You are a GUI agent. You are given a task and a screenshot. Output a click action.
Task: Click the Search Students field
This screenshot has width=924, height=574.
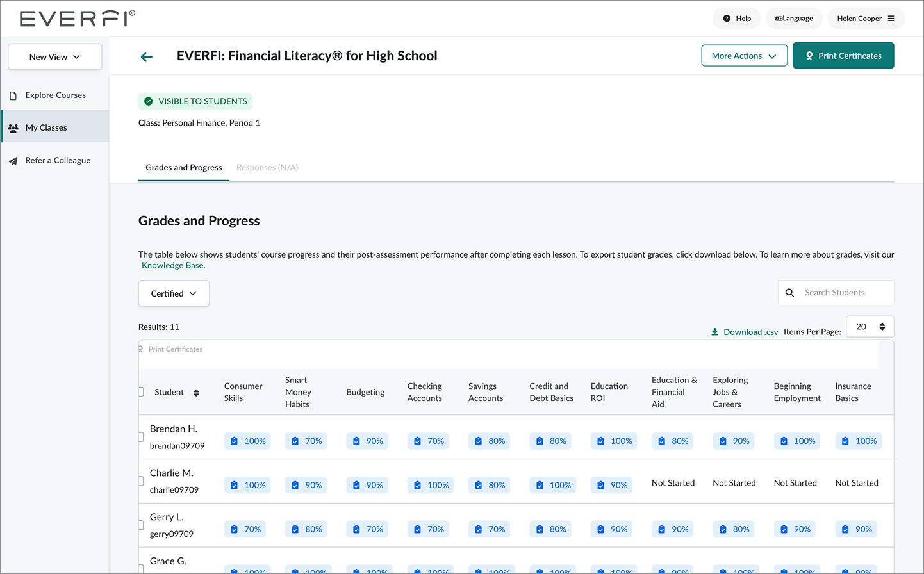point(836,292)
